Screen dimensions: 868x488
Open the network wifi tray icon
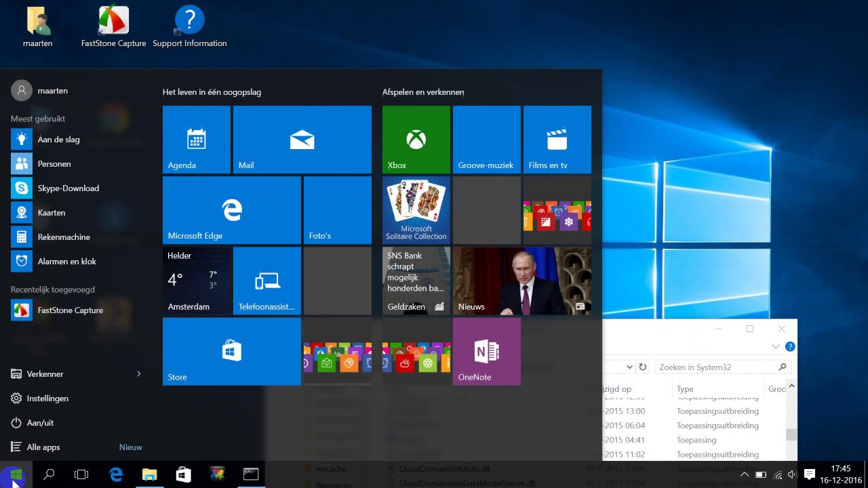[x=777, y=475]
